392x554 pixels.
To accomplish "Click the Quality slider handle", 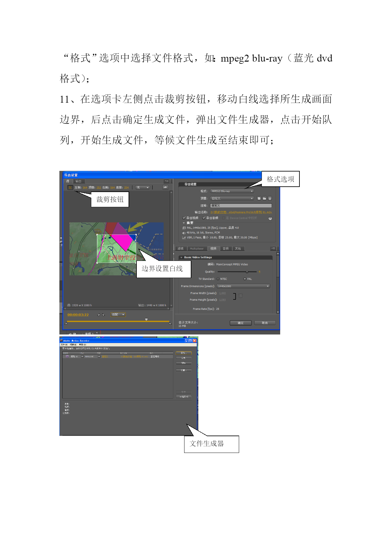I will (247, 272).
